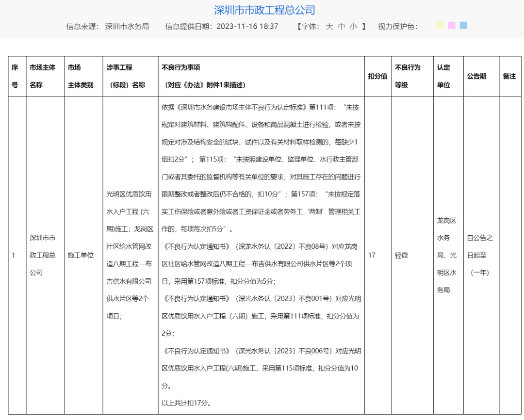
Task: Click the 自公告之日起至(一年) cell
Action: (481, 255)
